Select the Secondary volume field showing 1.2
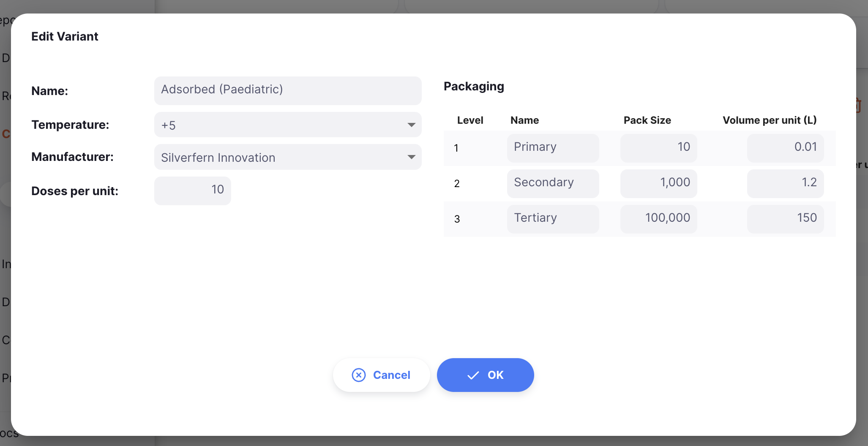Viewport: 868px width, 446px height. click(786, 183)
